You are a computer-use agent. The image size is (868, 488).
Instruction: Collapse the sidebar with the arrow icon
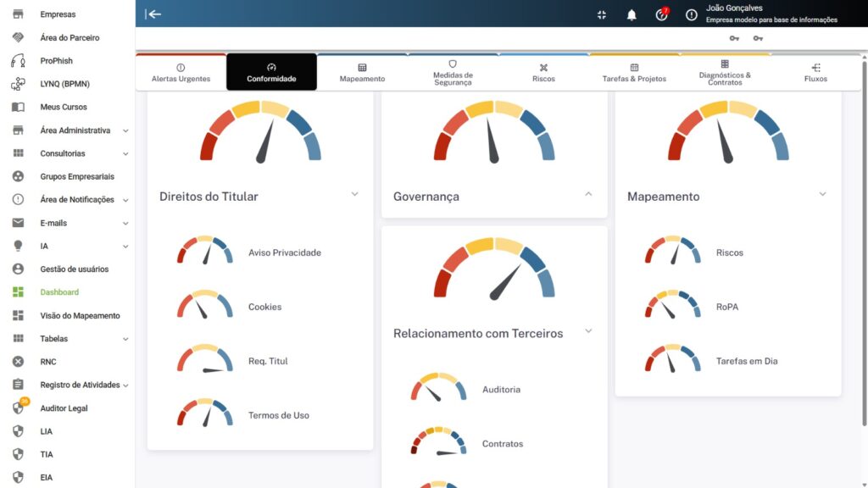(153, 14)
